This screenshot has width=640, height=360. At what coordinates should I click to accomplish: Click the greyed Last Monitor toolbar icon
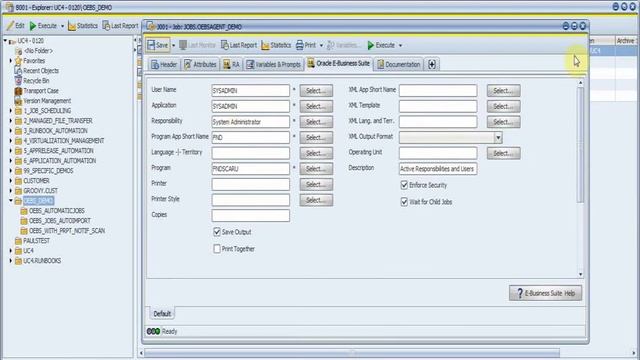click(x=183, y=45)
